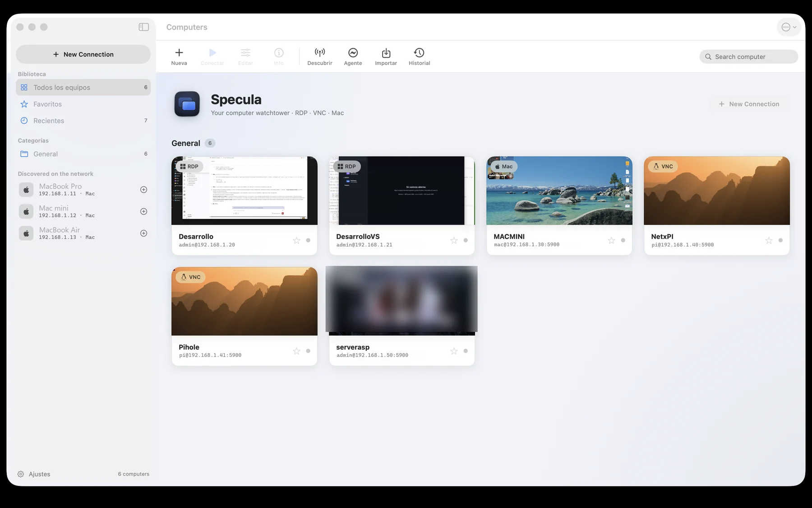Click the sidebar New Connection button
Viewport: 812px width, 508px height.
[83, 54]
